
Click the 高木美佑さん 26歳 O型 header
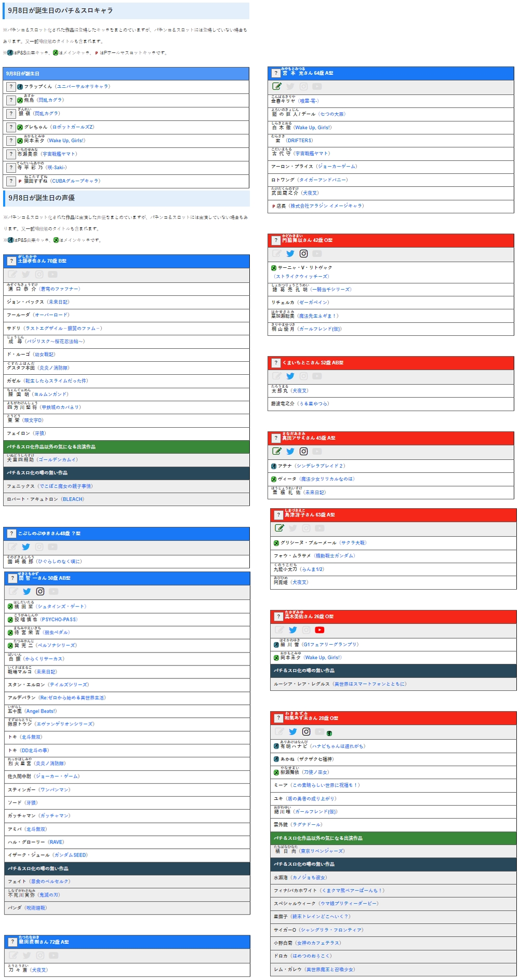click(x=393, y=617)
